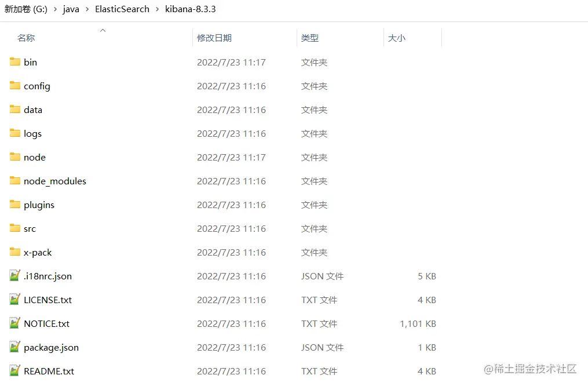This screenshot has height=386, width=588.
Task: Sort by the 类型 column header
Action: point(310,38)
